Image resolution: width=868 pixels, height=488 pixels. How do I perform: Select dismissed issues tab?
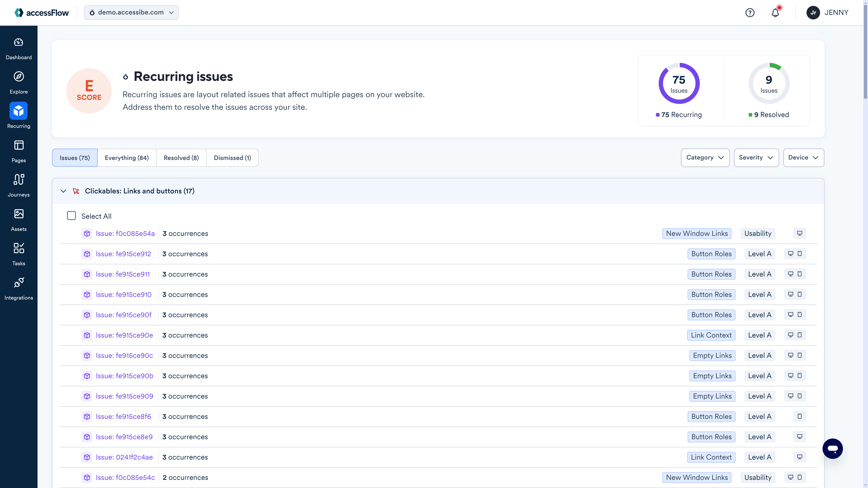coord(232,157)
